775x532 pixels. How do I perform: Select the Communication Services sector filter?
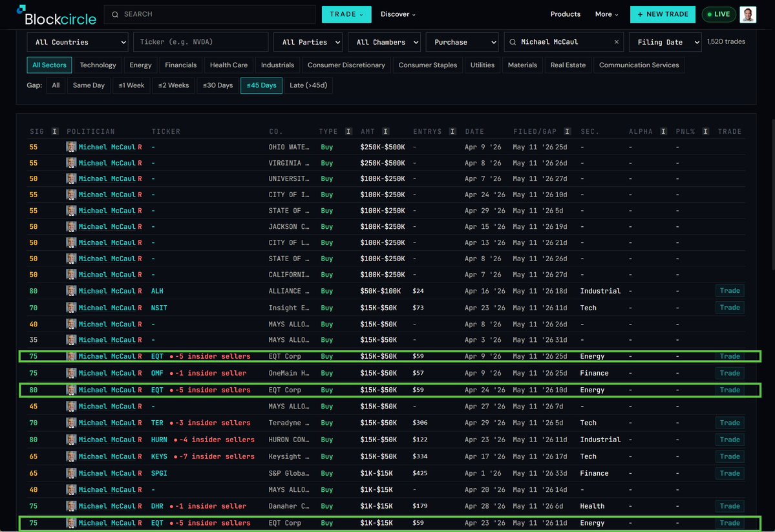pyautogui.click(x=639, y=65)
